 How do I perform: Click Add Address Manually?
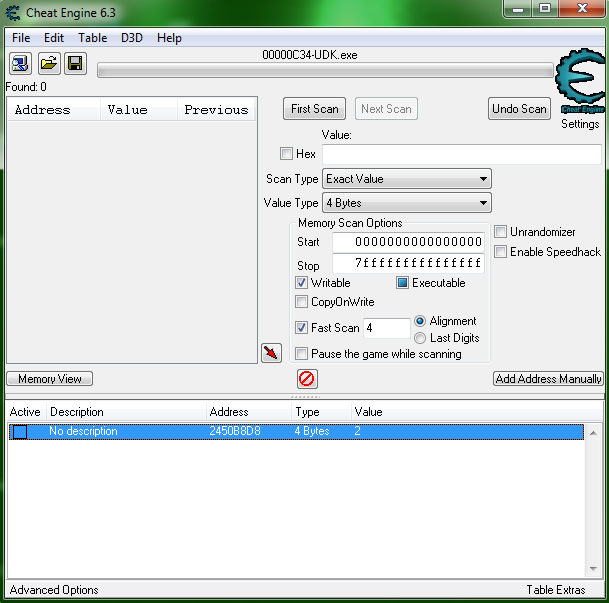(548, 379)
